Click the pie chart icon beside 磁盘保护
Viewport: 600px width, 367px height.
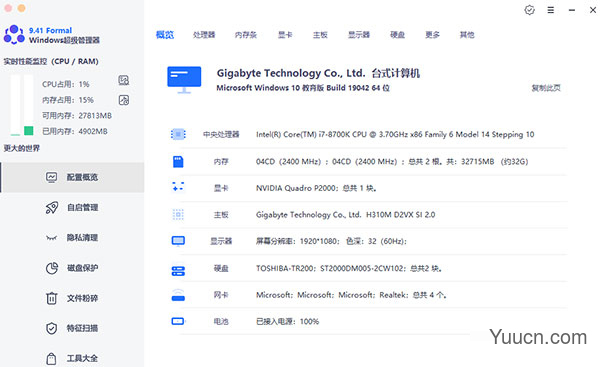(52, 268)
